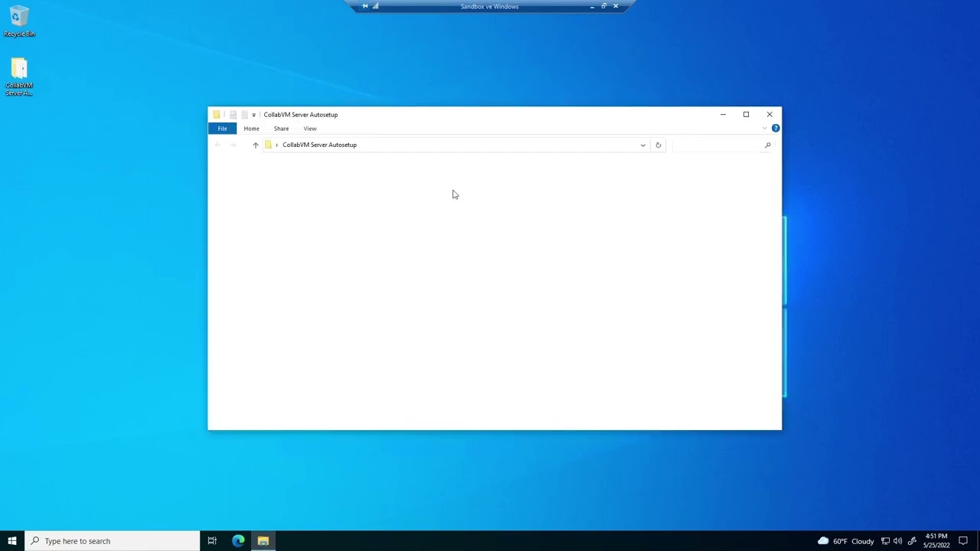This screenshot has height=551, width=980.
Task: Launch Microsoft Edge from the taskbar
Action: click(x=238, y=541)
